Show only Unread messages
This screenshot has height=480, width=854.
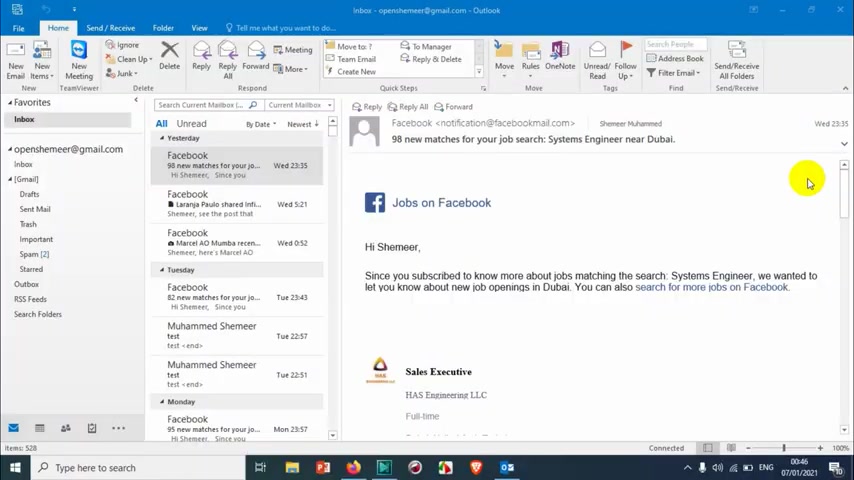tap(191, 124)
